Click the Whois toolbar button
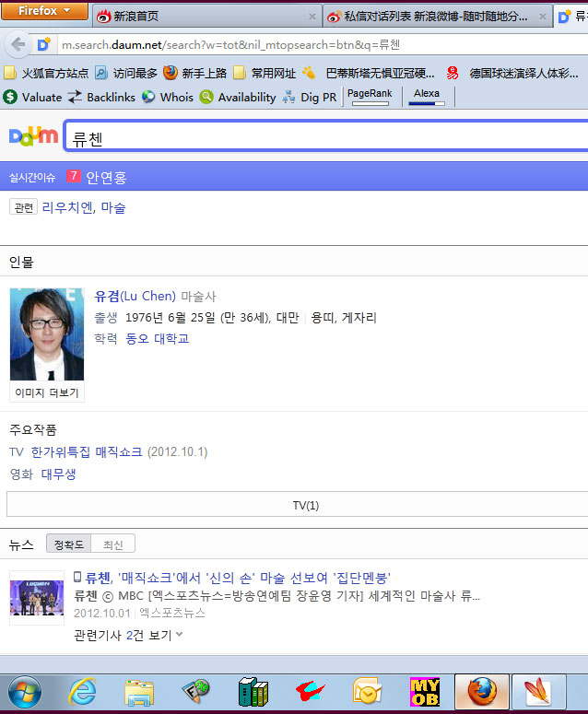 click(167, 97)
